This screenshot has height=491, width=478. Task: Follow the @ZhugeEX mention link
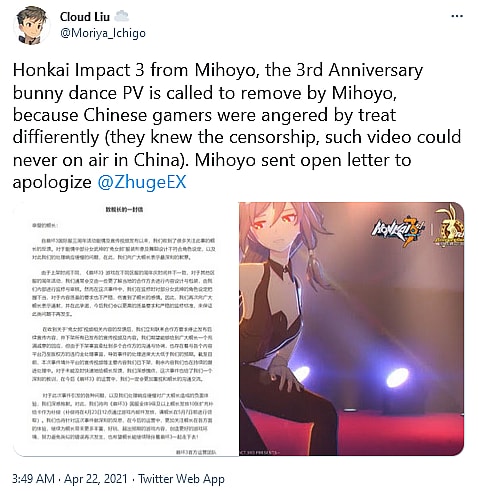pyautogui.click(x=142, y=182)
